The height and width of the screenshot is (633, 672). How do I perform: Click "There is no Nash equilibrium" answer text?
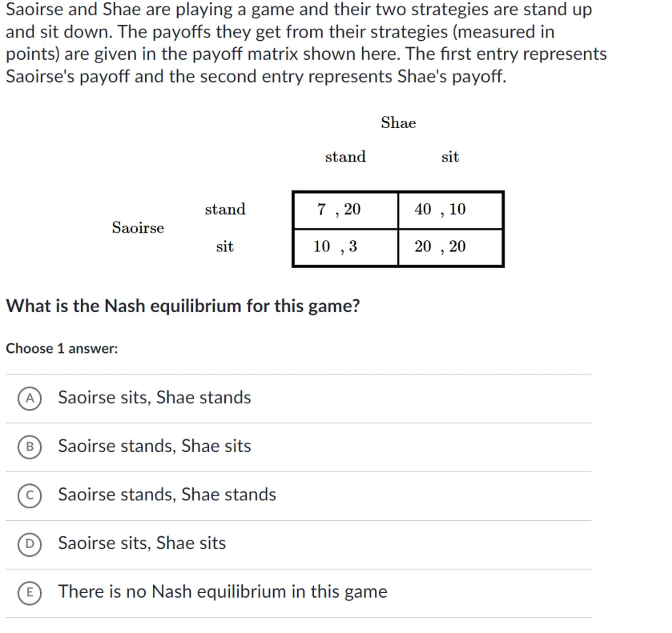pyautogui.click(x=222, y=592)
